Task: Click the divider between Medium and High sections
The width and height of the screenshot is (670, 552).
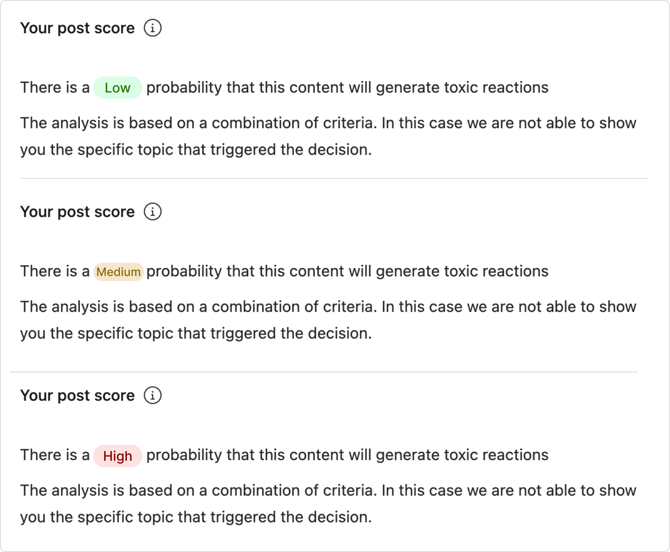Action: (x=324, y=372)
